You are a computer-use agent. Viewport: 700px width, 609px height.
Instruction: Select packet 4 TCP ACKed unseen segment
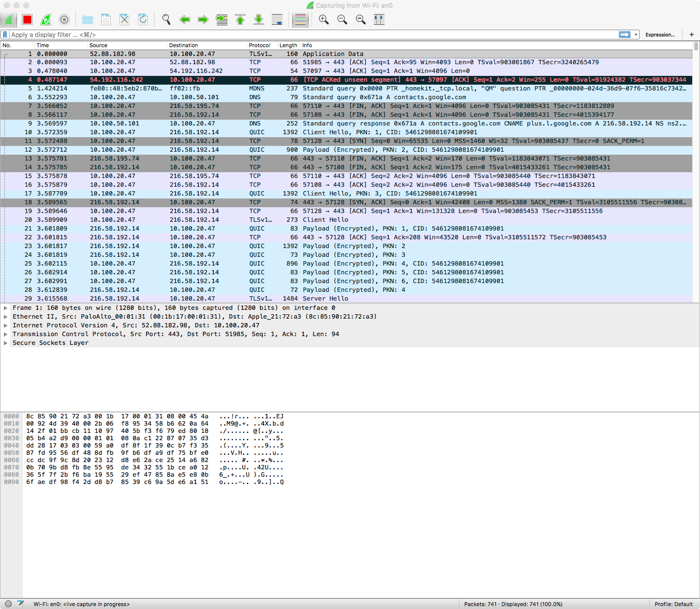[346, 80]
